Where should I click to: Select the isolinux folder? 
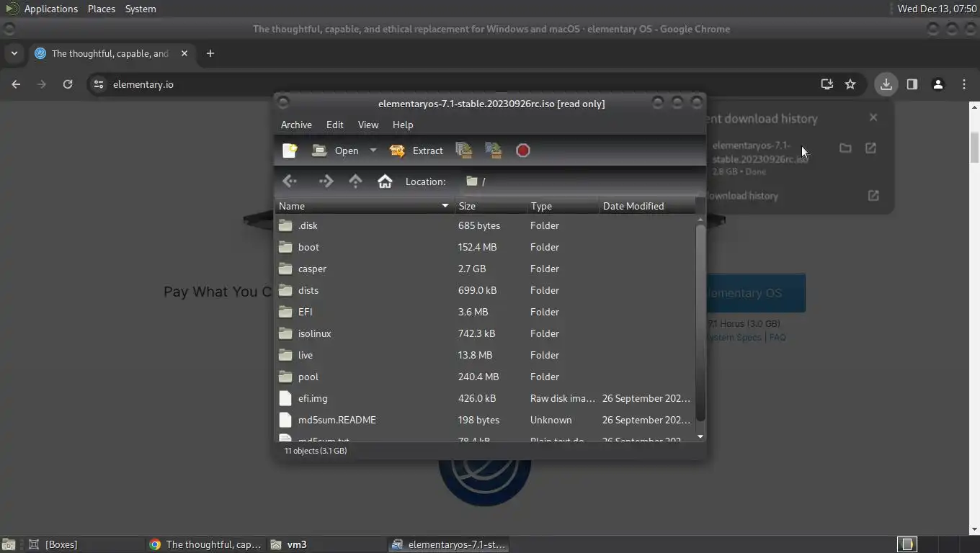(484, 333)
